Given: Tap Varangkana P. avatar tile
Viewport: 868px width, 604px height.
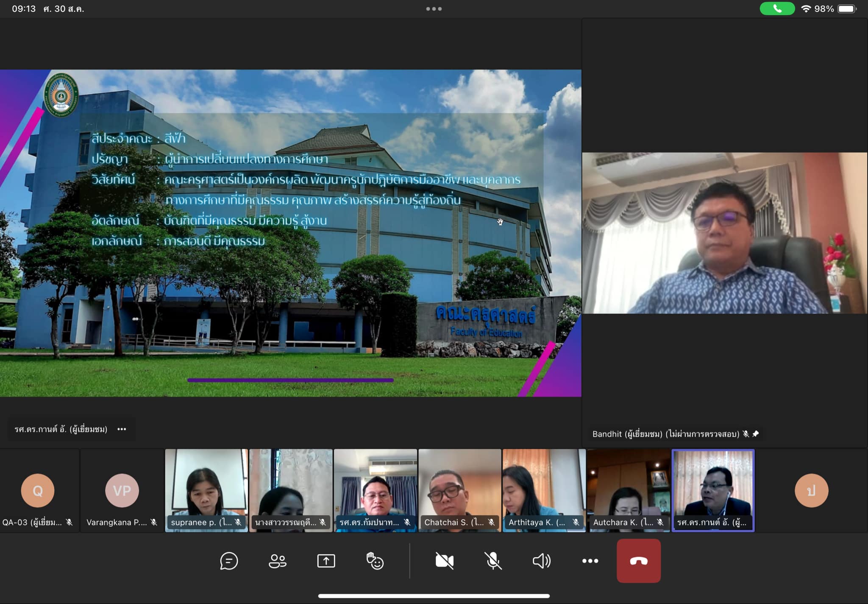Looking at the screenshot, I should [x=122, y=490].
